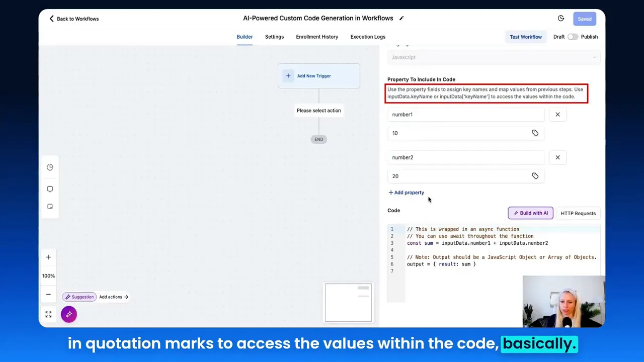The image size is (644, 362).
Task: Open the AI assistant sparkle button
Action: click(x=69, y=314)
